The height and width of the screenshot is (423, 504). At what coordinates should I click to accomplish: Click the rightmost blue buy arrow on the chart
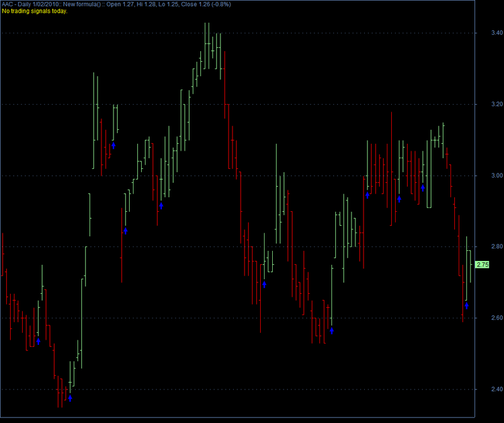pyautogui.click(x=466, y=306)
